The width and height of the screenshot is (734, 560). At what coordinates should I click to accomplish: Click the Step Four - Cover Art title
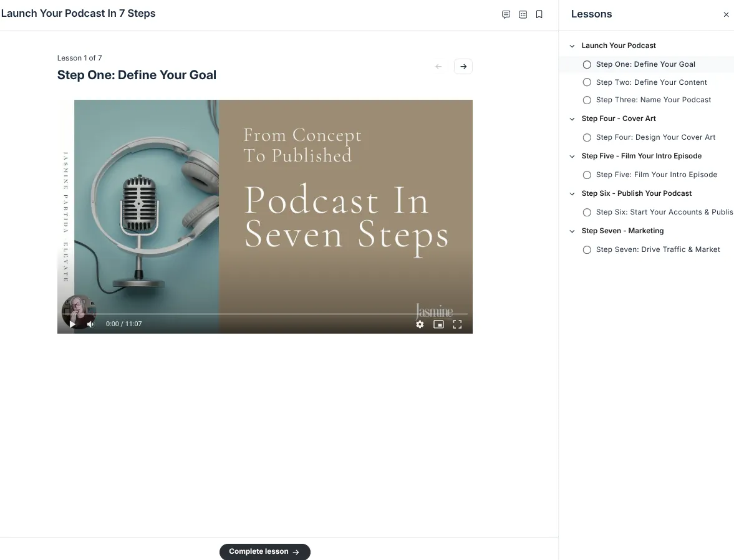(619, 118)
